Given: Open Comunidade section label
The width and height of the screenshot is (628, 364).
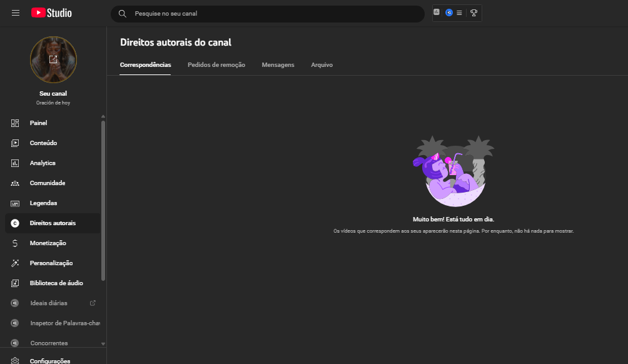Looking at the screenshot, I should [48, 183].
